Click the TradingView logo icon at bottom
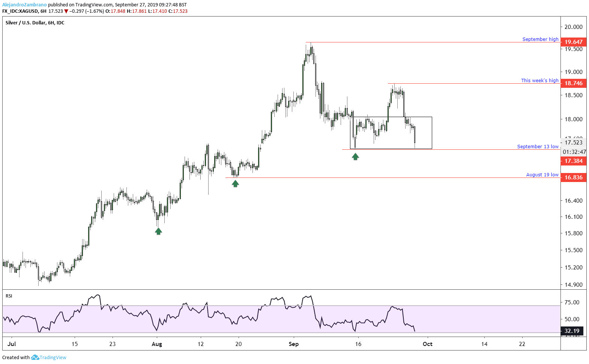This screenshot has height=364, width=589. [x=35, y=357]
